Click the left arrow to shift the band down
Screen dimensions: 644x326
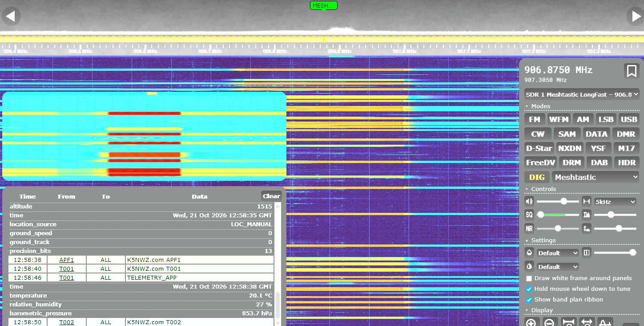point(10,16)
